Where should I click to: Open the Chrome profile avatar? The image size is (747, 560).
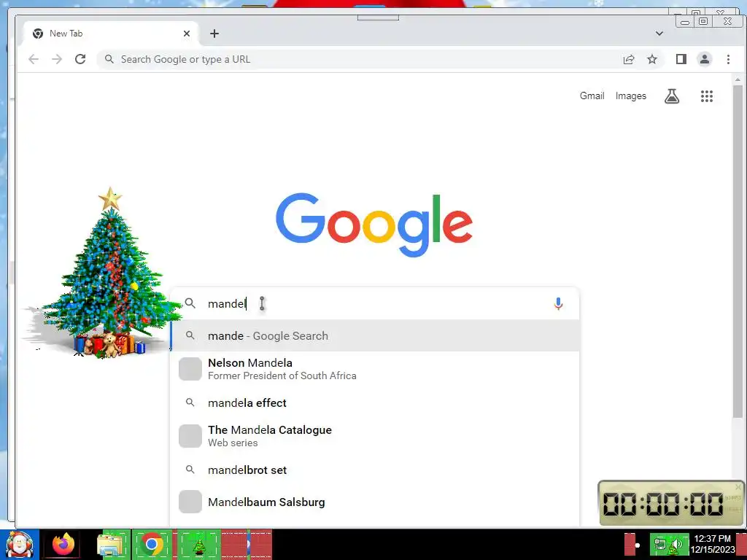tap(705, 59)
